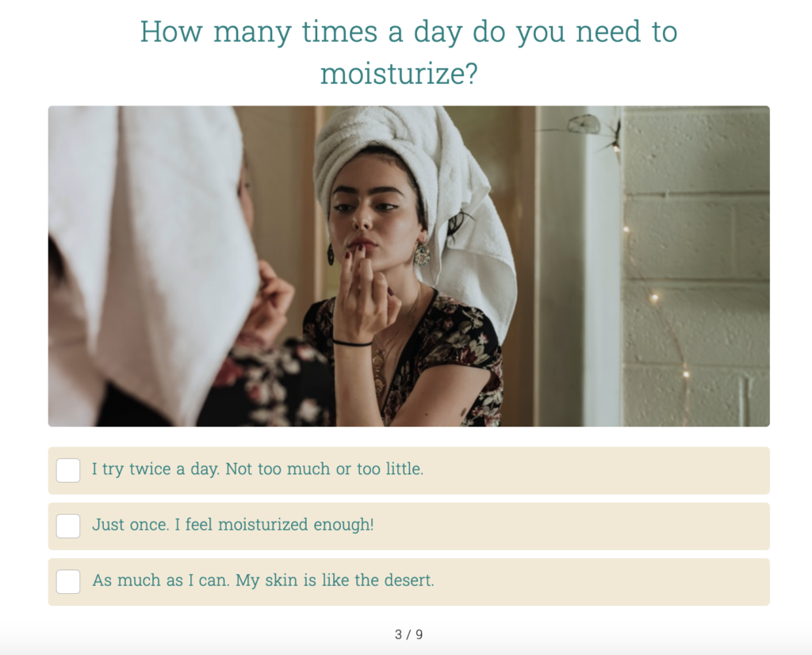
Task: Click the quiz question heading text
Action: point(408,52)
